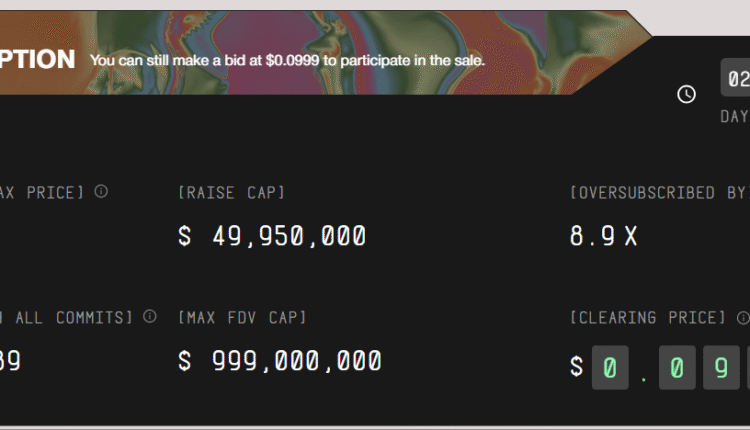Click the bid at $0.0999 banner message
The image size is (750, 430).
point(287,60)
